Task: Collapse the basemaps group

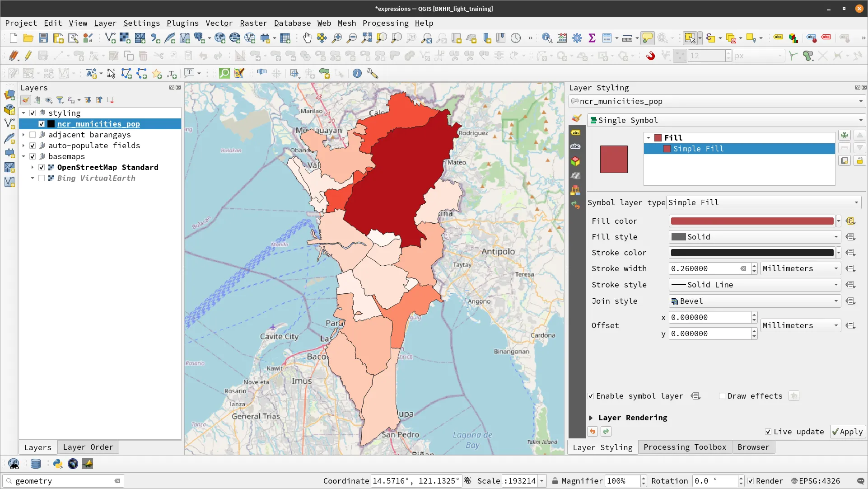Action: coord(23,156)
